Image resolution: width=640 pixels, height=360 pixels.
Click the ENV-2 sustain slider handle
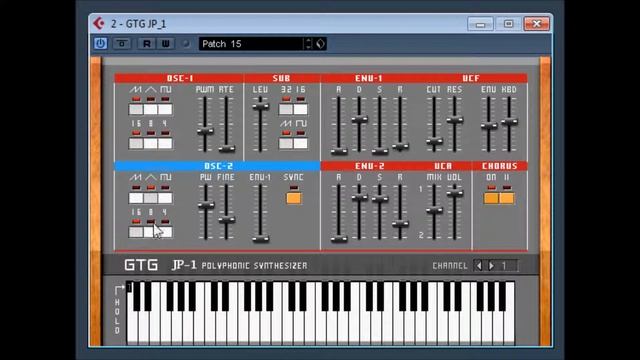(380, 199)
